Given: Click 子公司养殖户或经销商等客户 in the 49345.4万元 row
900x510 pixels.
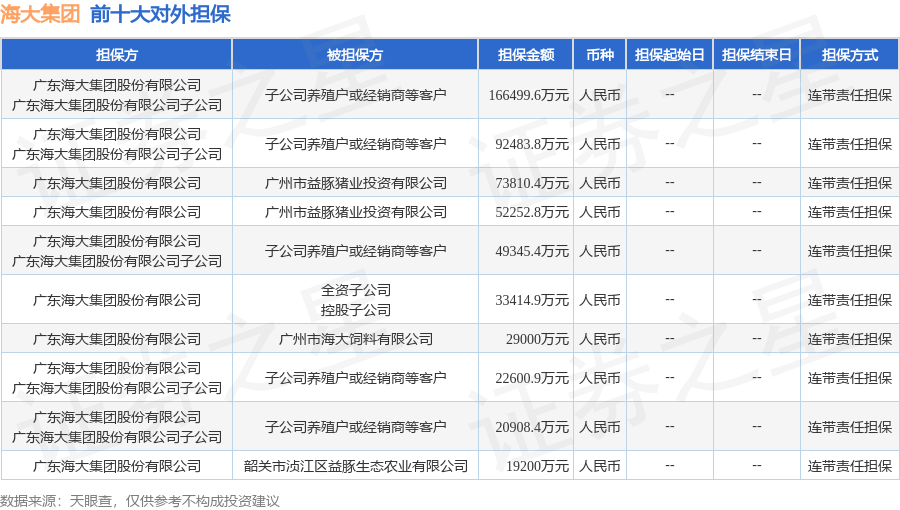Looking at the screenshot, I should click(355, 251).
